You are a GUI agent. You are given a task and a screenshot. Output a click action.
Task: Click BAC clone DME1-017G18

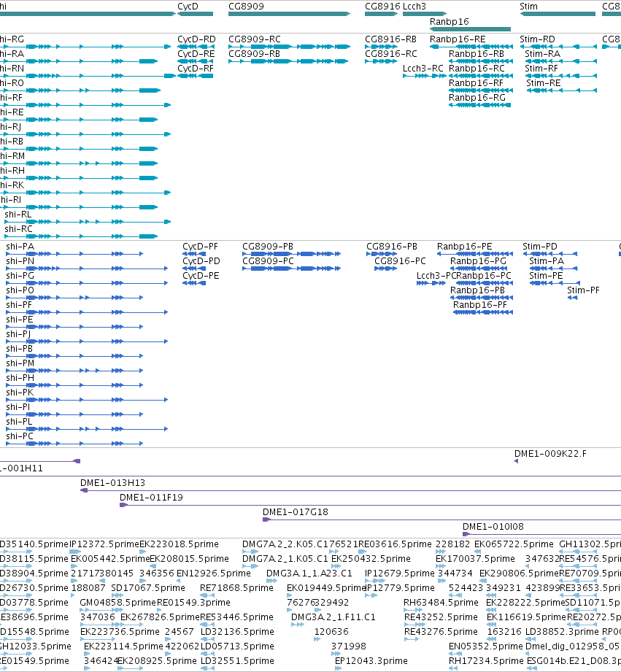pos(296,511)
